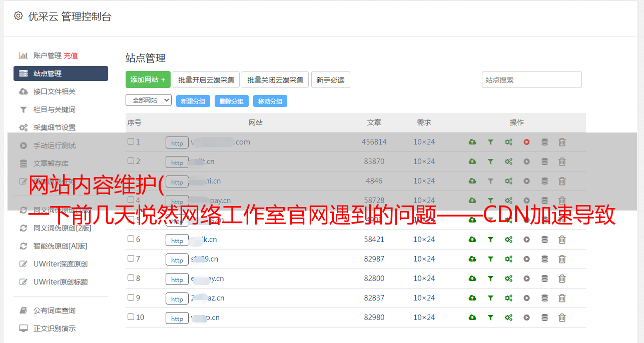Click the red play icon in row 1
This screenshot has height=343, width=644.
tap(526, 142)
